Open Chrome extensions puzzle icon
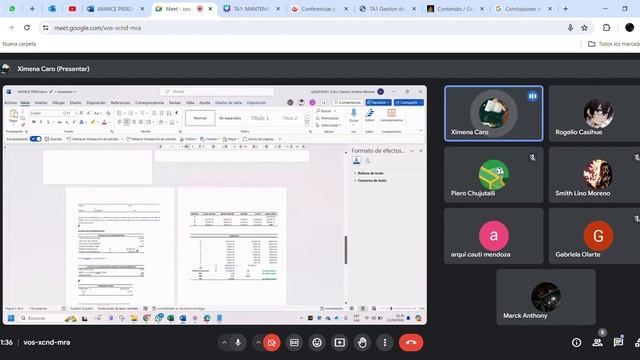The height and width of the screenshot is (360, 640). point(607,28)
